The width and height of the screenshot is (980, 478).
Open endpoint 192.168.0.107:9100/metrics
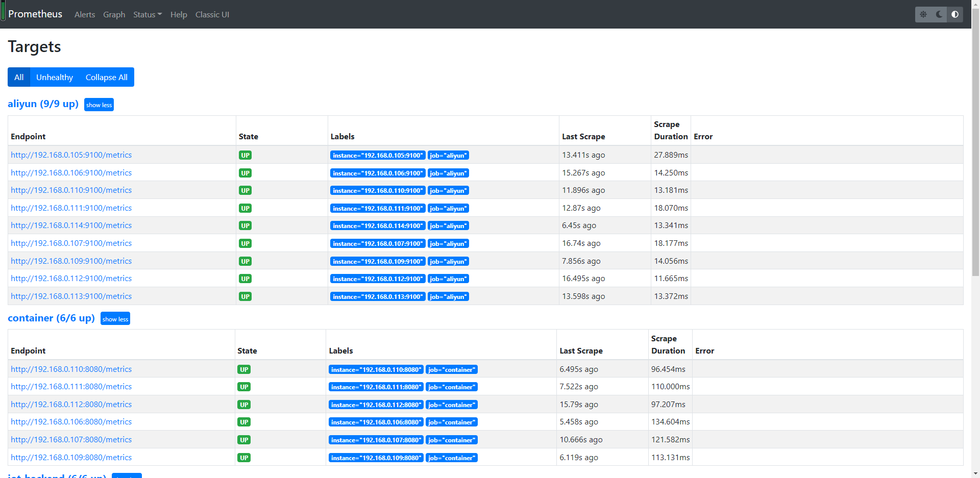71,243
